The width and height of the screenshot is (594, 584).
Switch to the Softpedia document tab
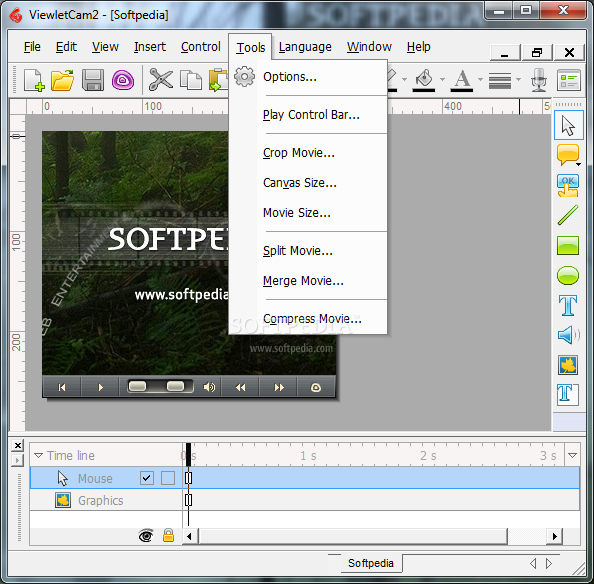click(371, 563)
